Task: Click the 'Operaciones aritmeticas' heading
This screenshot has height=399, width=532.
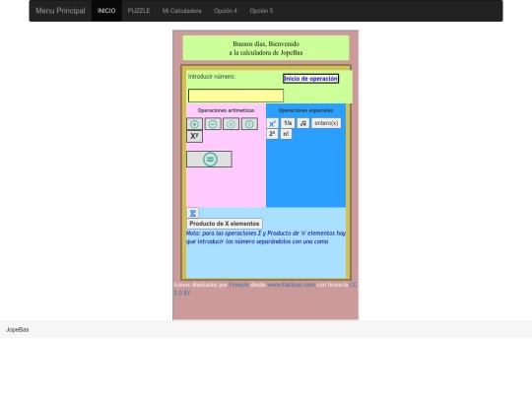Action: pos(226,110)
